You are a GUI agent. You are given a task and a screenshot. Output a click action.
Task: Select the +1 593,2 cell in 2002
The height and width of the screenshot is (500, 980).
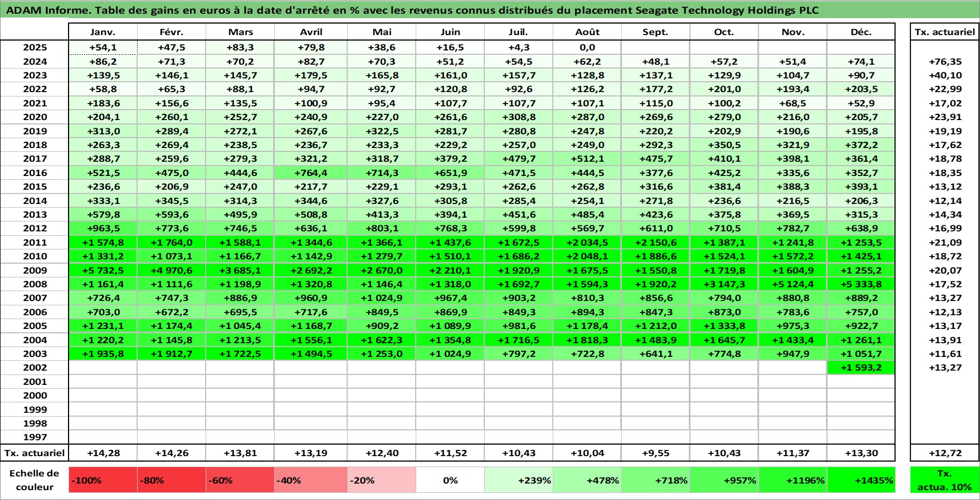(861, 367)
